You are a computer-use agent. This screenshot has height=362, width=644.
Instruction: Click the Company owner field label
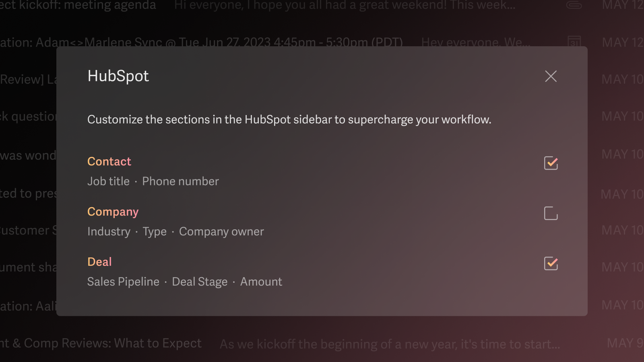[221, 232]
